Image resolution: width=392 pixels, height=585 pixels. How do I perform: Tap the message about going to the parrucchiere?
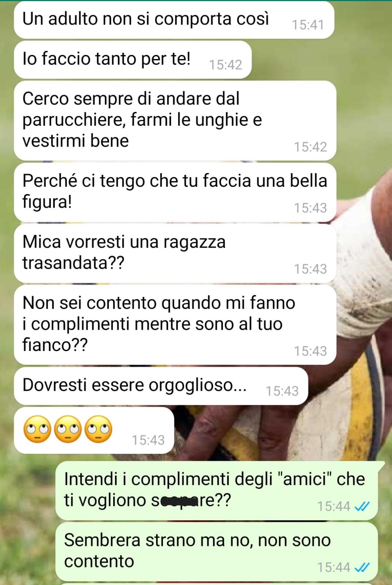tap(175, 120)
